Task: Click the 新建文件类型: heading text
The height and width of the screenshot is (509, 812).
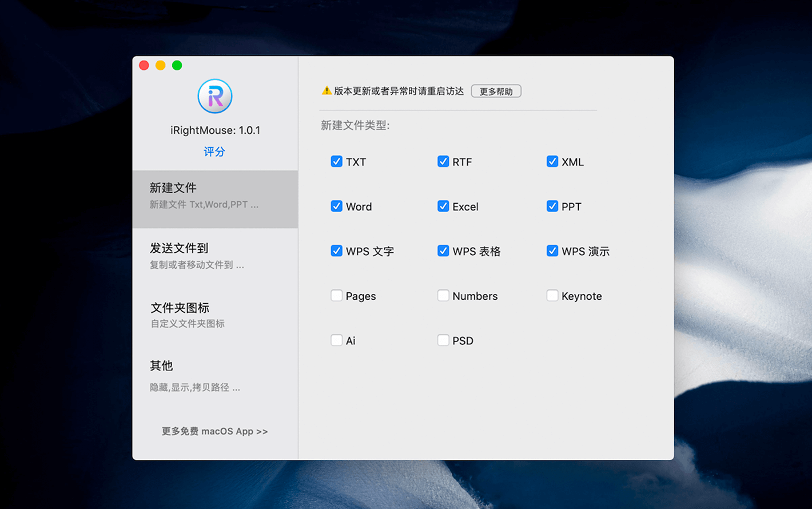Action: click(355, 125)
